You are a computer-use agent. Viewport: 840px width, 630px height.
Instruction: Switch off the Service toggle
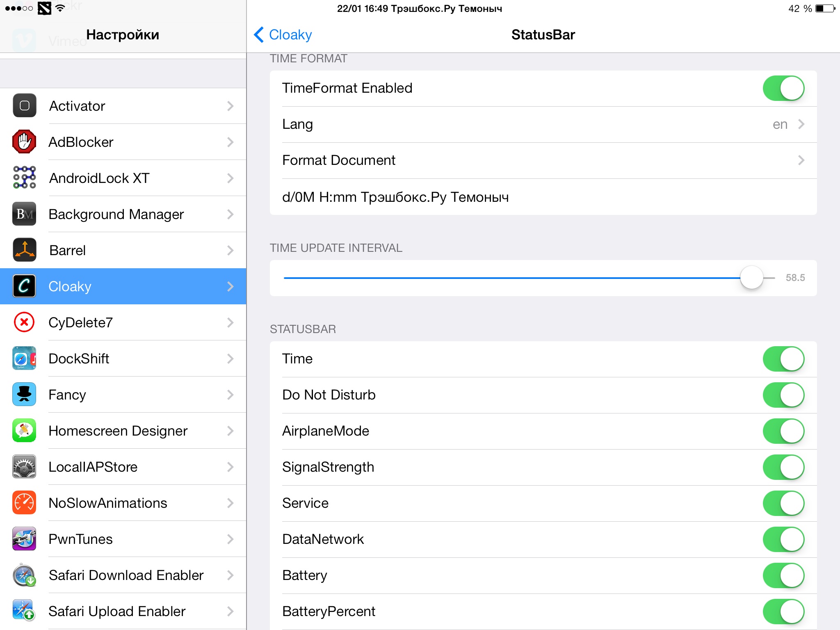click(x=783, y=503)
